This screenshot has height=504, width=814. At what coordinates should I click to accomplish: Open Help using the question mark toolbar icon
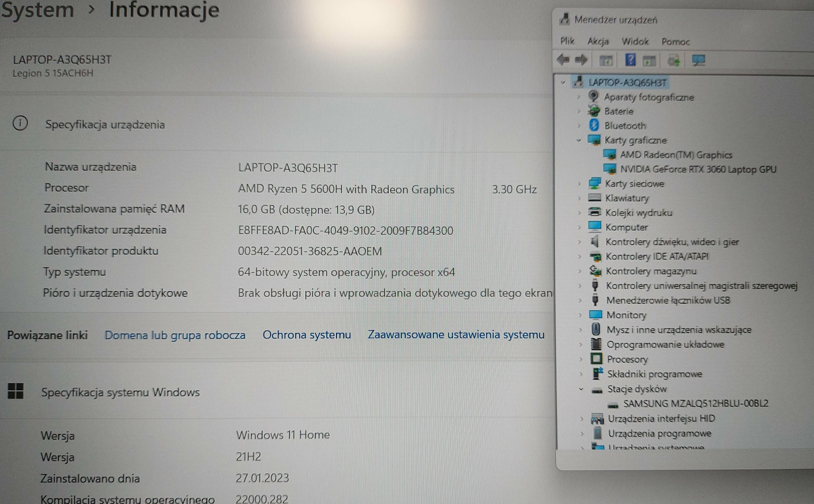pyautogui.click(x=630, y=60)
